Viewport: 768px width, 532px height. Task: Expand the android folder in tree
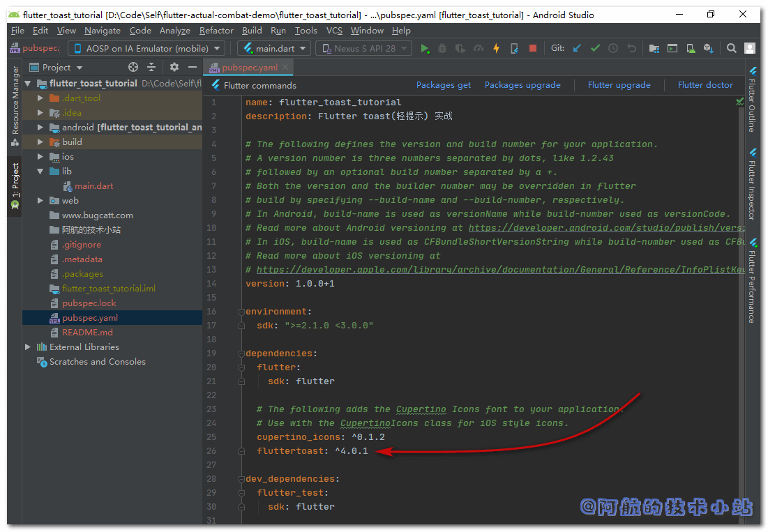pos(40,128)
